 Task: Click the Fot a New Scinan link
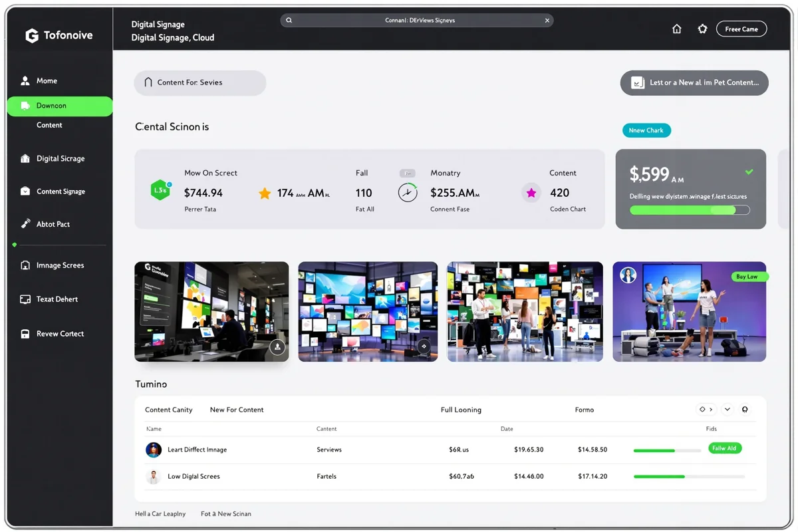(x=226, y=514)
